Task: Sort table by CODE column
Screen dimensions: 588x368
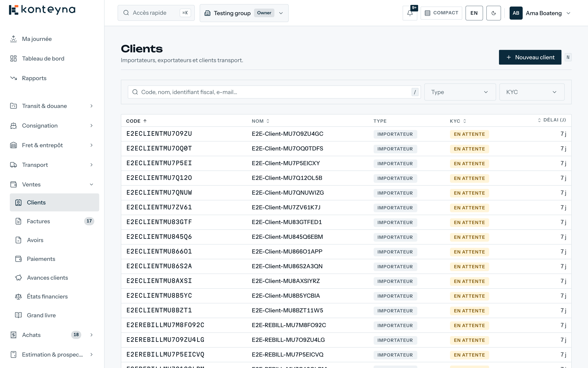Action: [136, 121]
